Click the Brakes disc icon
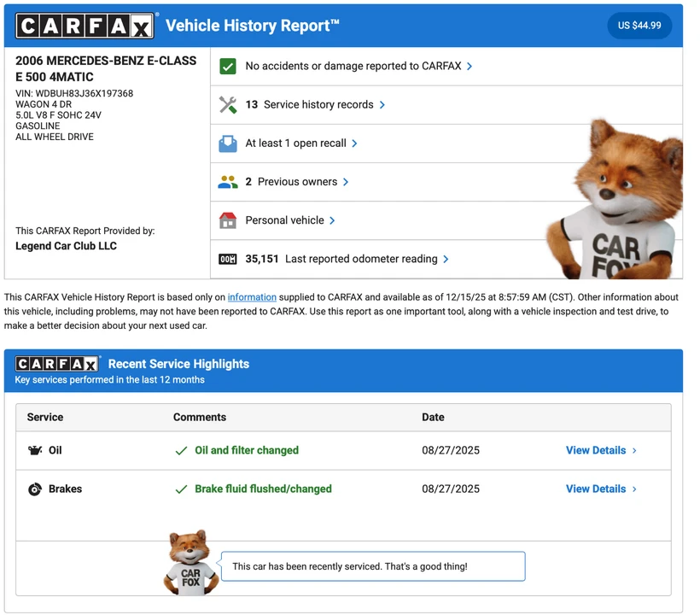Image resolution: width=700 pixels, height=615 pixels. [x=35, y=489]
